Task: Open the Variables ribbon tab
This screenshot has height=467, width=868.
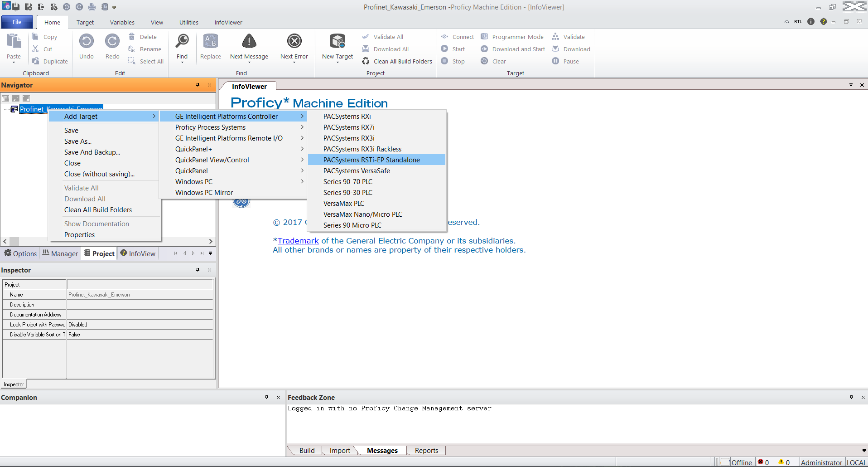Action: 122,22
